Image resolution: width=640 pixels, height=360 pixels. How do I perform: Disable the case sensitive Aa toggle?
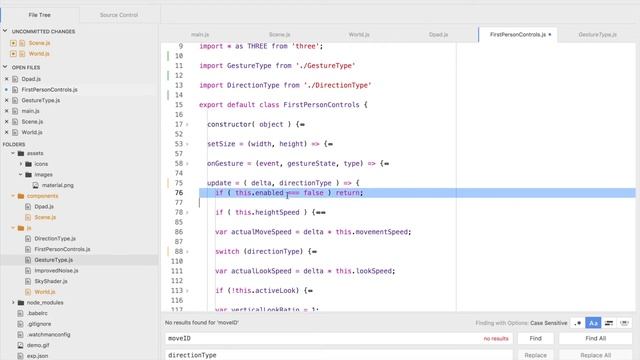[x=593, y=323]
